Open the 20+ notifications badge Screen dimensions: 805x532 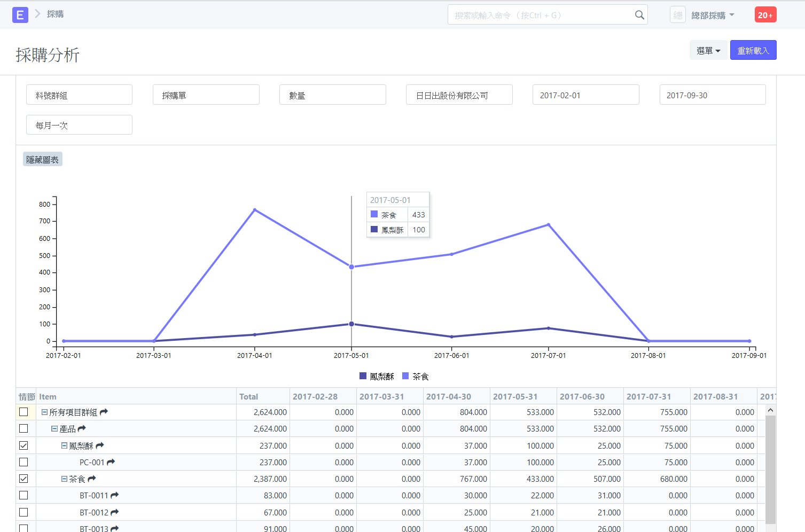[765, 15]
